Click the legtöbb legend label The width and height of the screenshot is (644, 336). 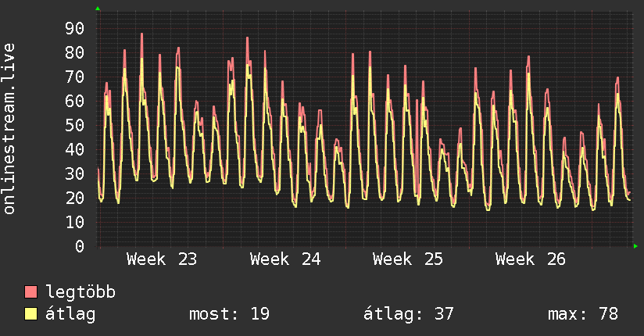pos(80,292)
